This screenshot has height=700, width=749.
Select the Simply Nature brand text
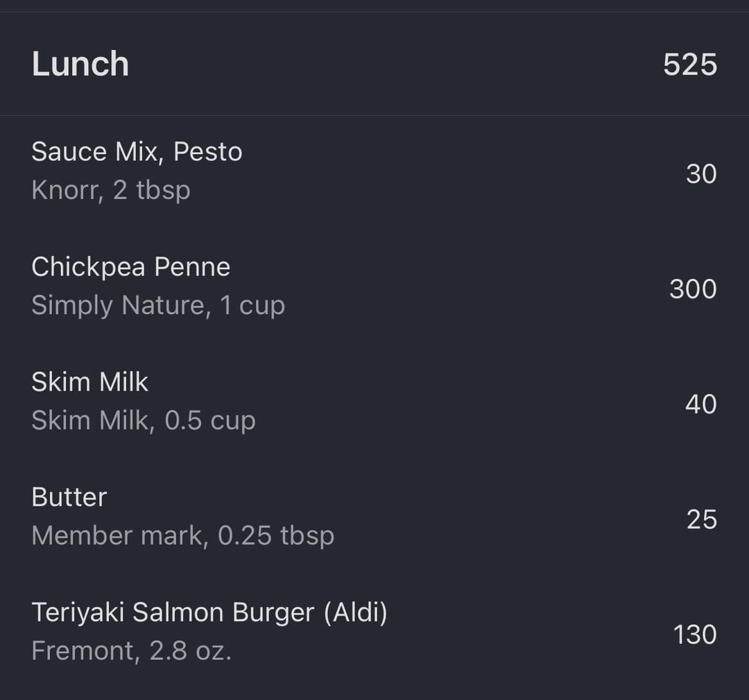(118, 305)
